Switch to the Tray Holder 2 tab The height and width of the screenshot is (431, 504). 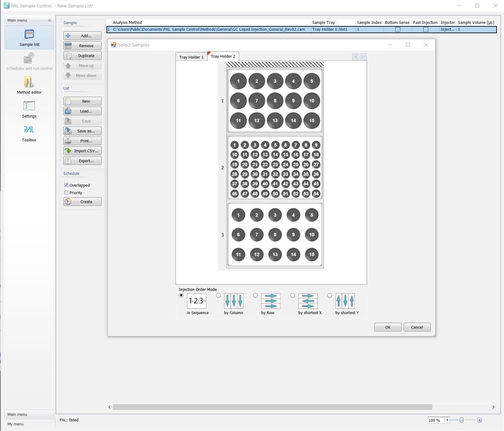pyautogui.click(x=223, y=56)
